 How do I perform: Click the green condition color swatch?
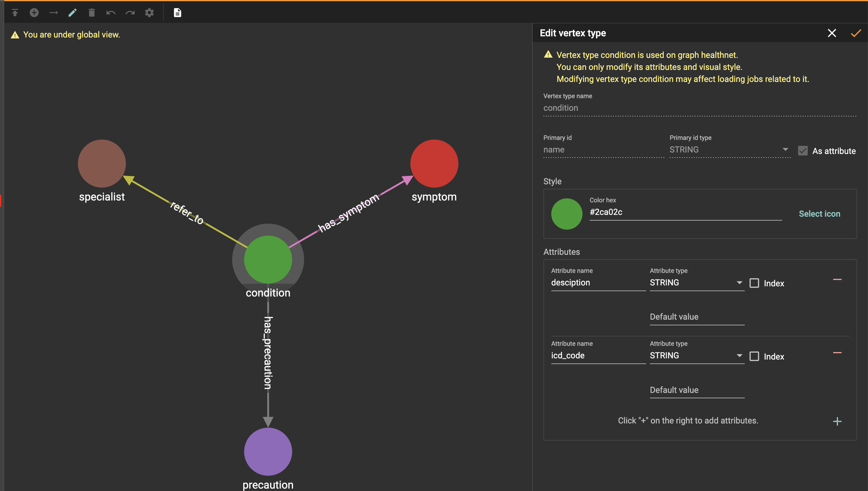[567, 213]
